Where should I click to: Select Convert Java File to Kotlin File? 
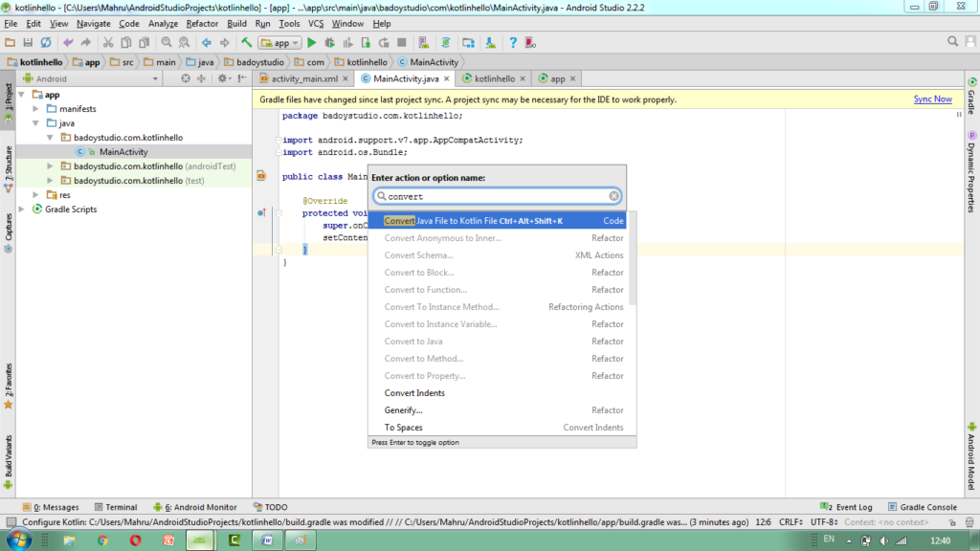point(474,221)
